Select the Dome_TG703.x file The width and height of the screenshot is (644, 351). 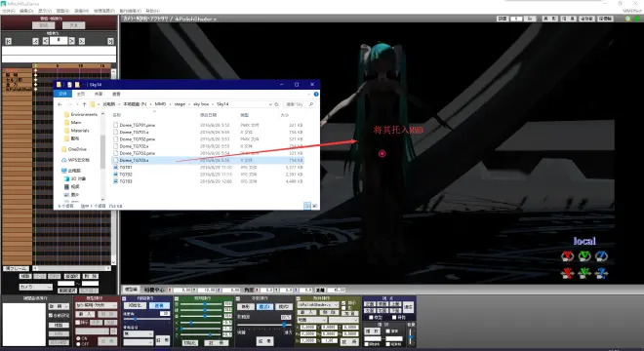point(134,160)
